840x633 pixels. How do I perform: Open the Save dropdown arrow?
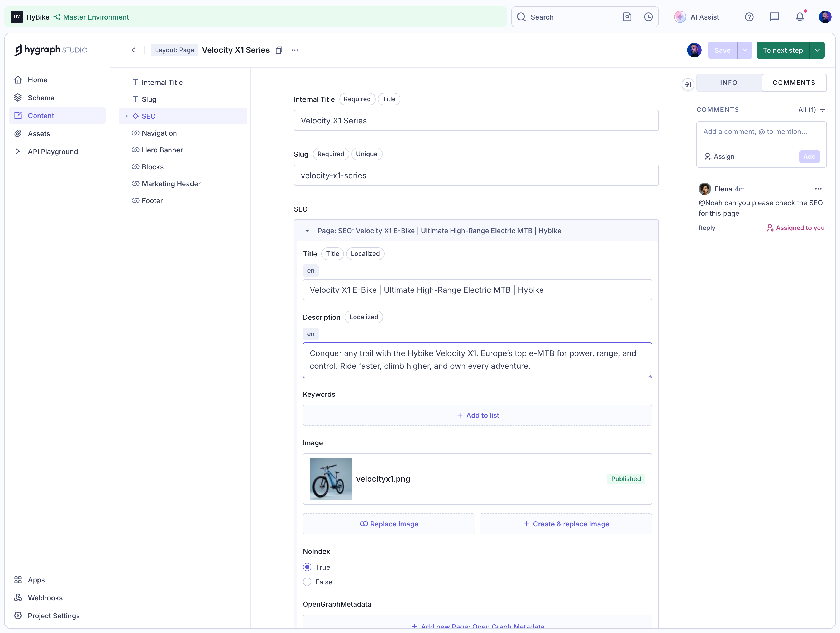[x=745, y=50]
